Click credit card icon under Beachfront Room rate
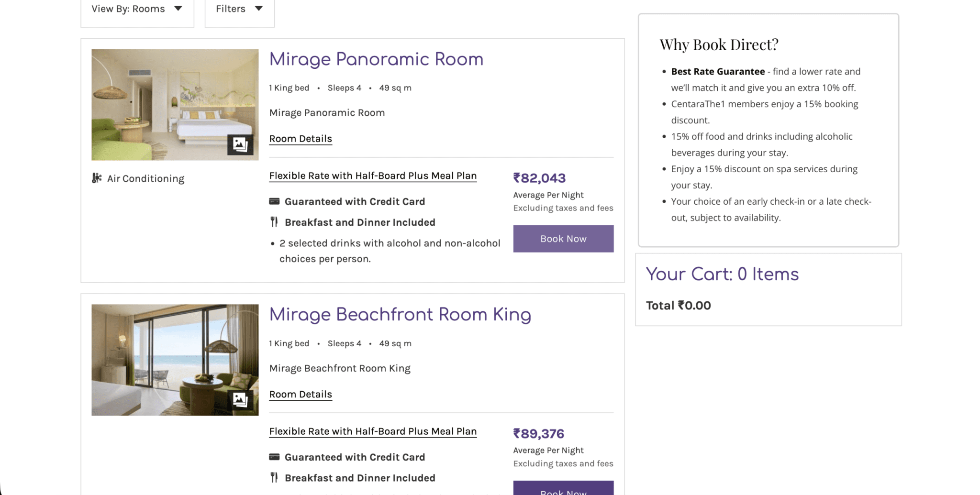The image size is (980, 495). point(274,457)
